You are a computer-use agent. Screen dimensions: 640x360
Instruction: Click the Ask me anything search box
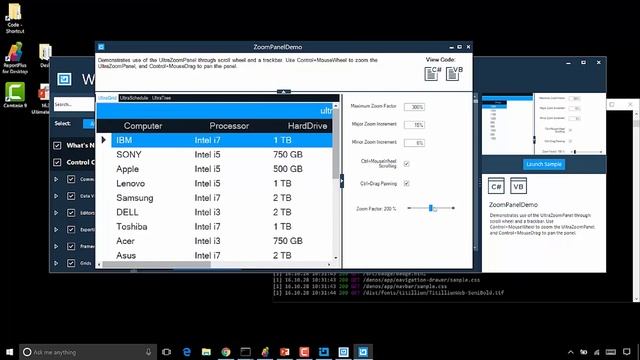click(88, 352)
